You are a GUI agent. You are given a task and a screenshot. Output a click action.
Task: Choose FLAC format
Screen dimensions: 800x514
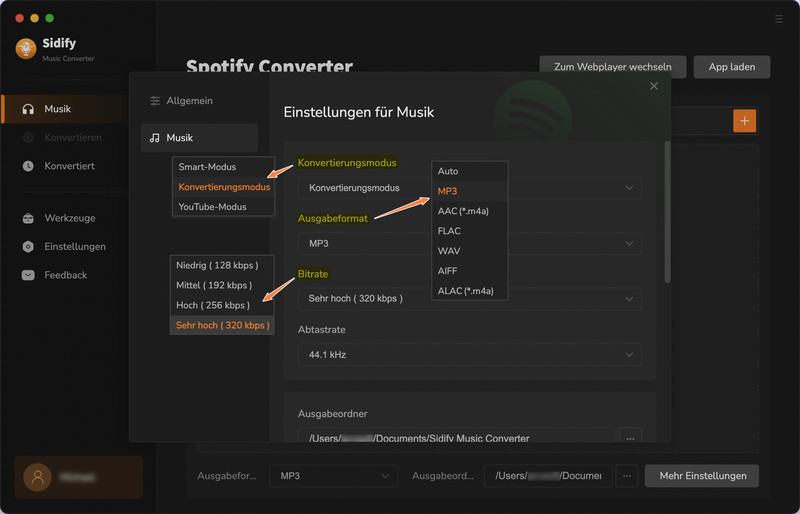pyautogui.click(x=469, y=231)
